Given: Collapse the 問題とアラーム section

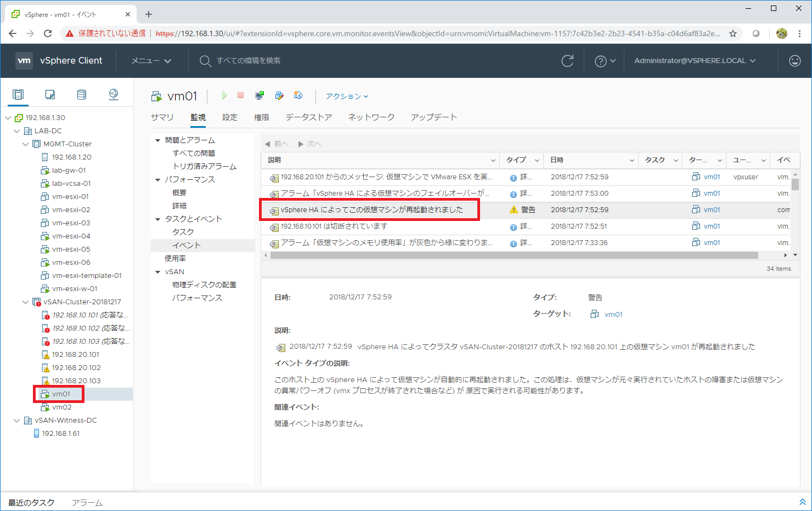Looking at the screenshot, I should pos(158,140).
